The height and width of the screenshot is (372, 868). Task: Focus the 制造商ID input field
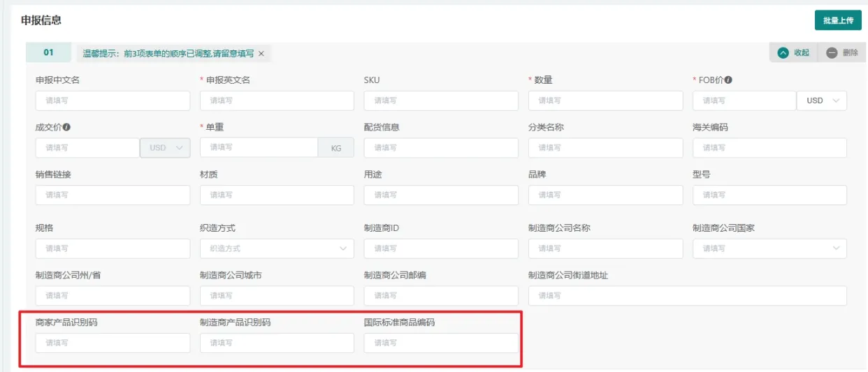click(x=441, y=248)
